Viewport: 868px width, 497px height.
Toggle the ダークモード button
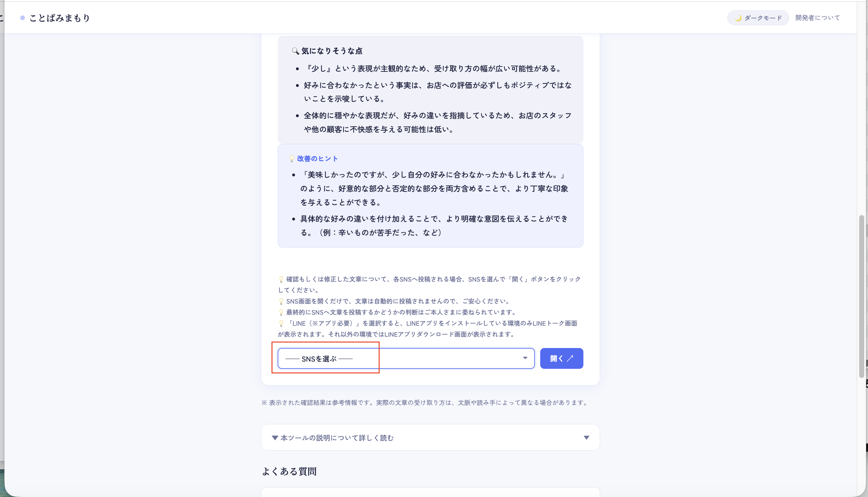(x=758, y=18)
